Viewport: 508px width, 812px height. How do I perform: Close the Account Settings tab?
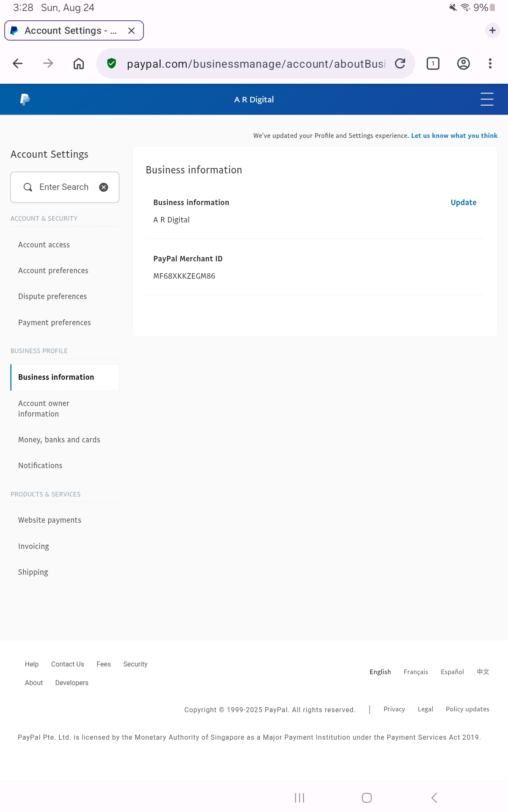tap(131, 30)
